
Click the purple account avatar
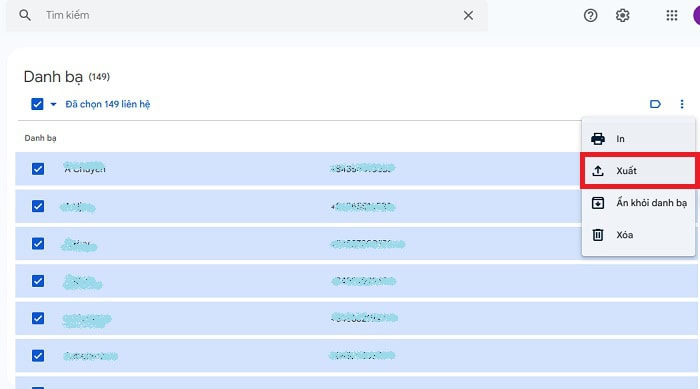pos(696,15)
